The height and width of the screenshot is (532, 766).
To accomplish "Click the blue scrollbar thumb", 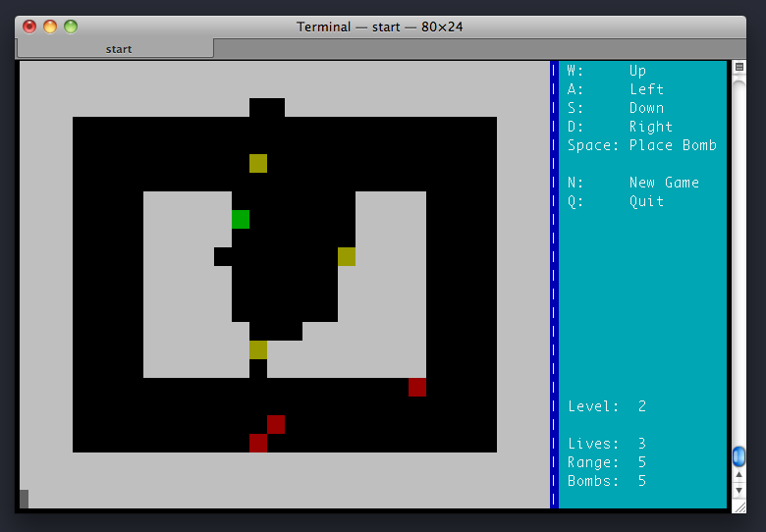I will pos(739,456).
